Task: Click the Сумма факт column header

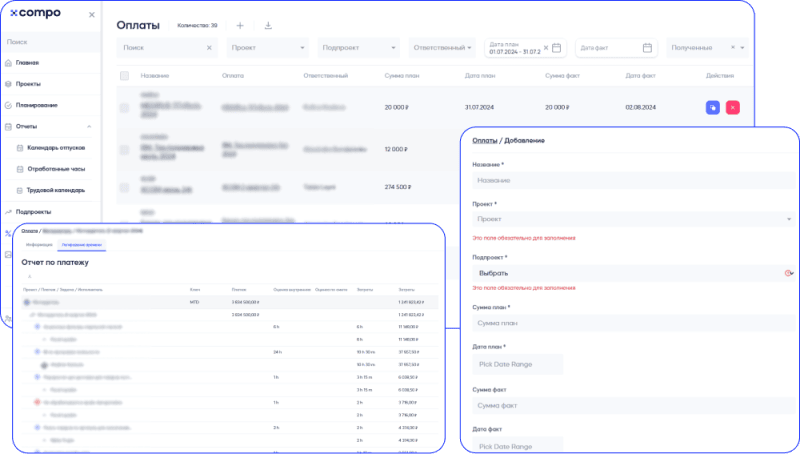Action: [x=562, y=76]
